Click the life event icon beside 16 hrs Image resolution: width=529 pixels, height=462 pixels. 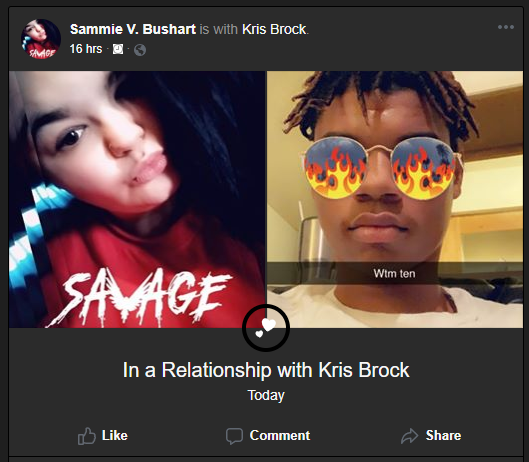[118, 49]
